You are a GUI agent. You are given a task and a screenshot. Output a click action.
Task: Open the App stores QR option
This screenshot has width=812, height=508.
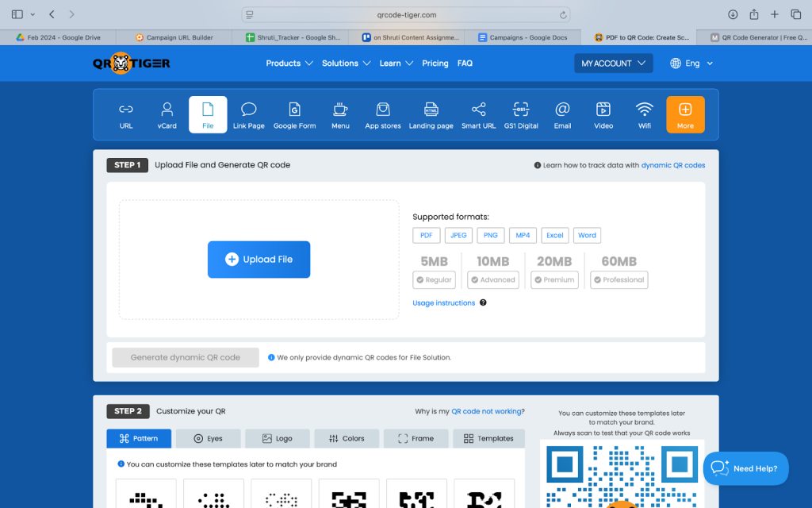point(383,115)
